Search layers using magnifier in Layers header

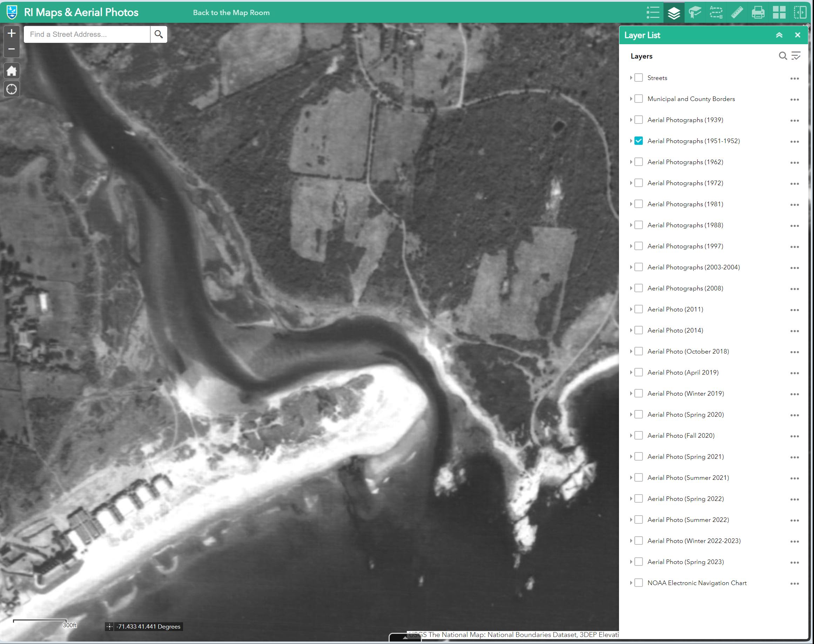[783, 56]
